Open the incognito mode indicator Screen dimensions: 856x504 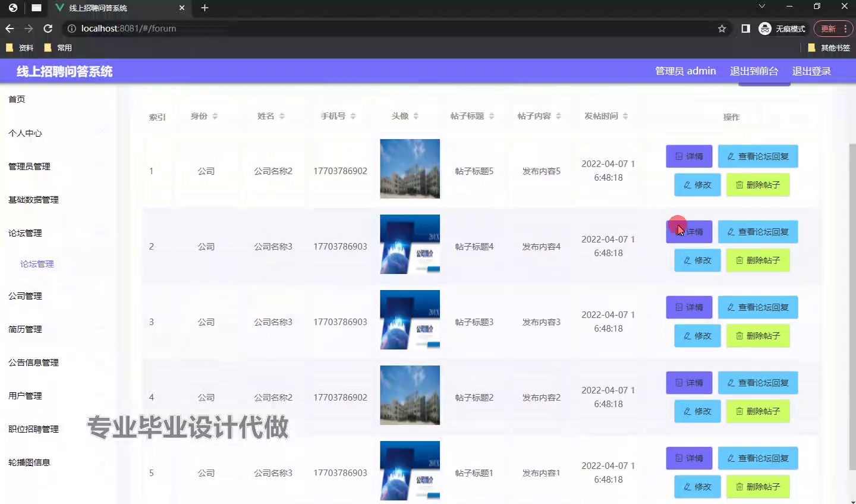coord(782,29)
